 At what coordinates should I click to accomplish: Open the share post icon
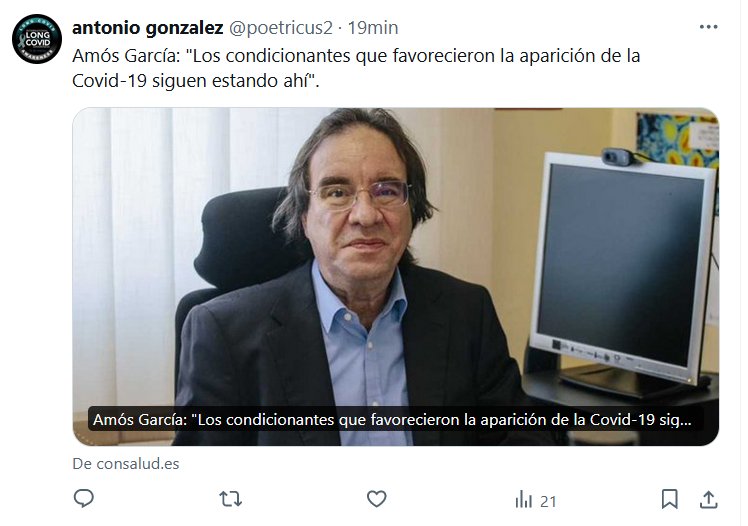pyautogui.click(x=708, y=499)
